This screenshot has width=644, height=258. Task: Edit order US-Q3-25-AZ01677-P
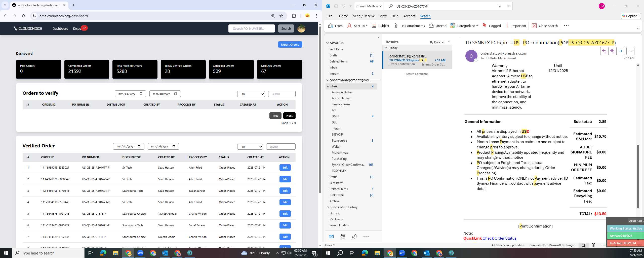pyautogui.click(x=285, y=168)
